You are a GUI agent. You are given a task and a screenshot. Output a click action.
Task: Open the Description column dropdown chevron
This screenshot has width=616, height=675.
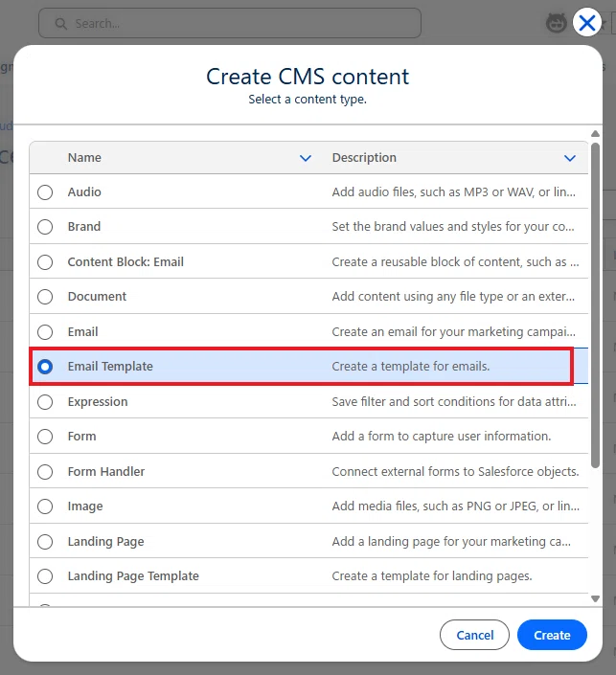pyautogui.click(x=570, y=158)
